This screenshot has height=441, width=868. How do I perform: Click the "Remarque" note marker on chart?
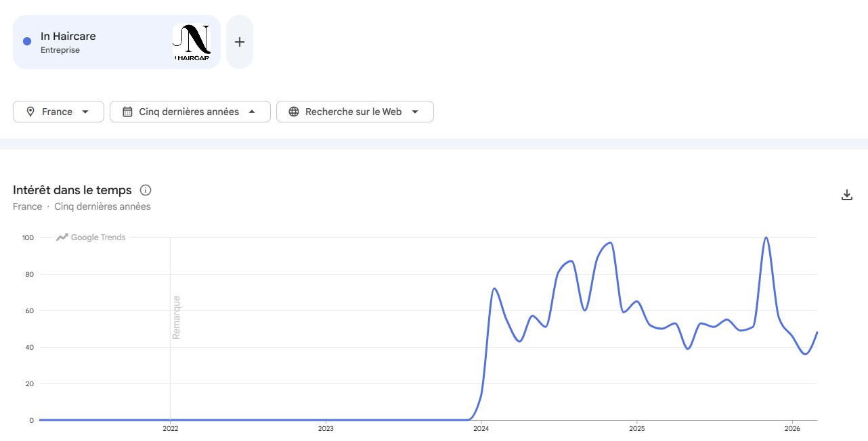click(176, 317)
